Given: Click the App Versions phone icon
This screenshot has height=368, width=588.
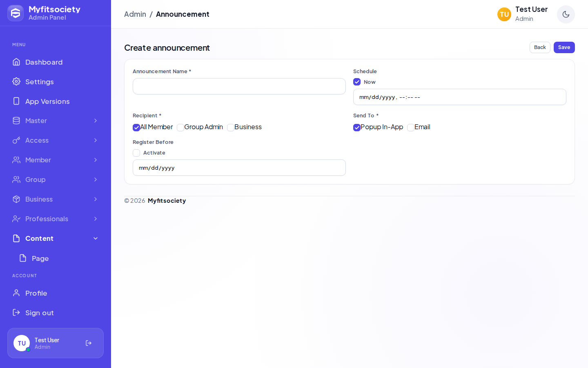Looking at the screenshot, I should (16, 101).
